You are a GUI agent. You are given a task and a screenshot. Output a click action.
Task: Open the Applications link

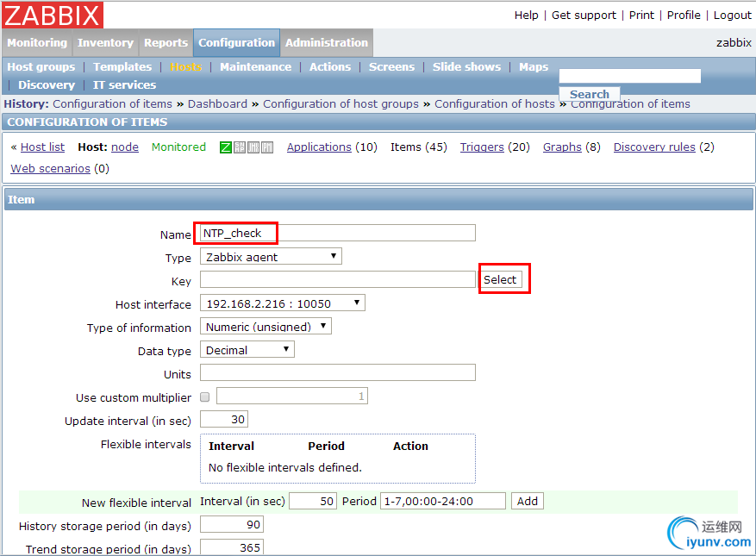pyautogui.click(x=319, y=147)
